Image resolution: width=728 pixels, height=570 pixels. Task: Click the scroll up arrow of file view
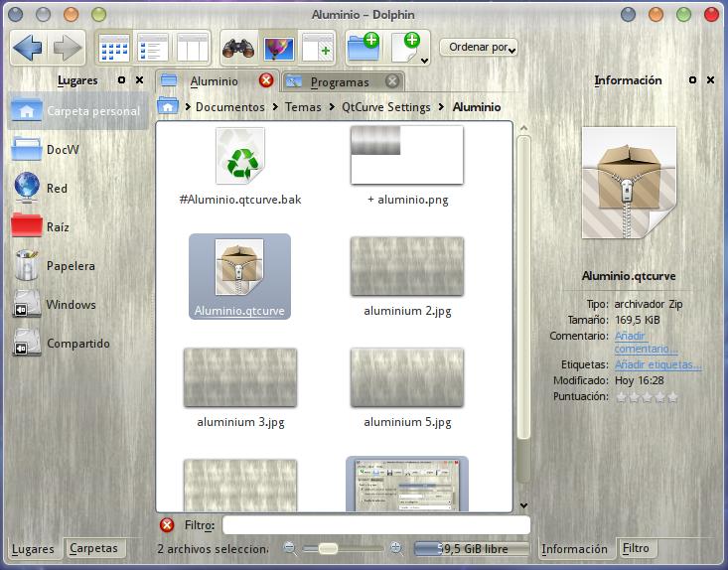click(523, 128)
